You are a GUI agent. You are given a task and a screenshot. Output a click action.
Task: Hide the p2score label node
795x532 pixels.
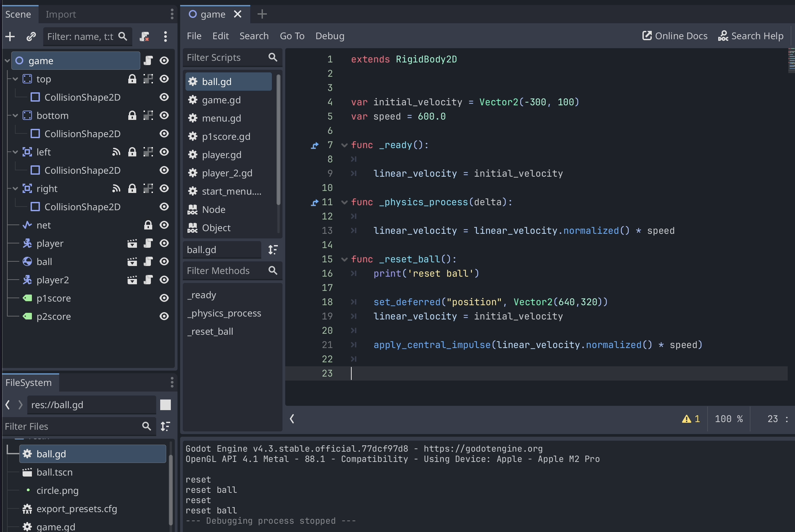pos(165,316)
